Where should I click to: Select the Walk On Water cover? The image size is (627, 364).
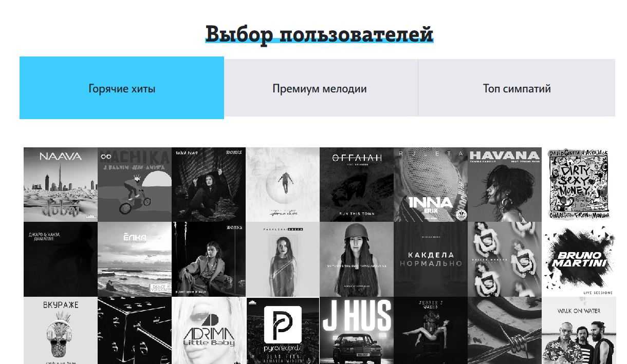point(579,330)
